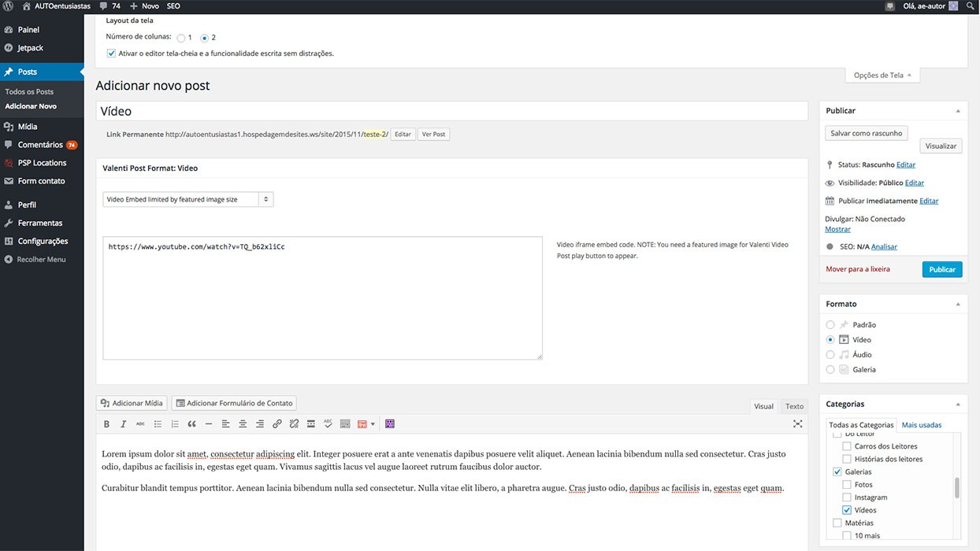Enter distraction-free fullscreen writing mode
The image size is (980, 551).
point(797,424)
